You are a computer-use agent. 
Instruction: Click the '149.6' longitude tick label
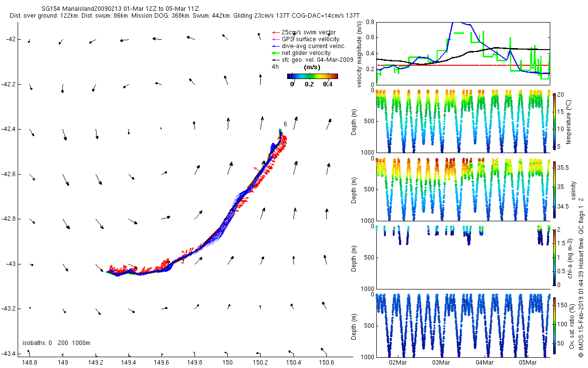[161, 363]
